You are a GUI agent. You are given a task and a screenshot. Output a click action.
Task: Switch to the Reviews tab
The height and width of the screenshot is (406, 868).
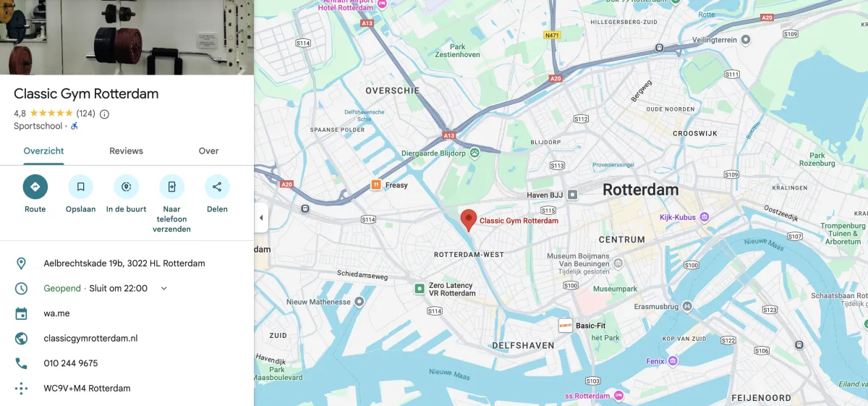[126, 151]
